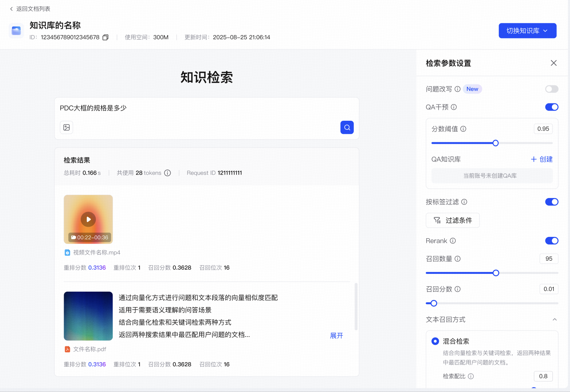This screenshot has height=392, width=570.
Task: Click the image upload icon in search box
Action: pos(66,128)
